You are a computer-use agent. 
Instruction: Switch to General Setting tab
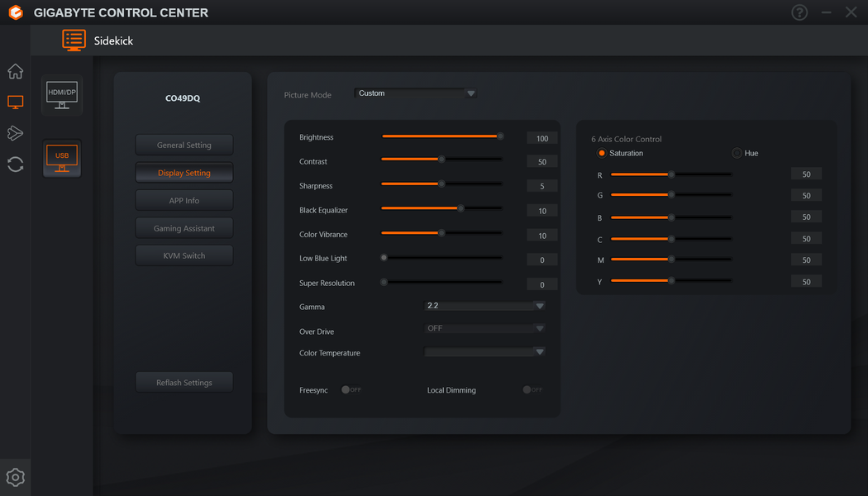pos(184,145)
